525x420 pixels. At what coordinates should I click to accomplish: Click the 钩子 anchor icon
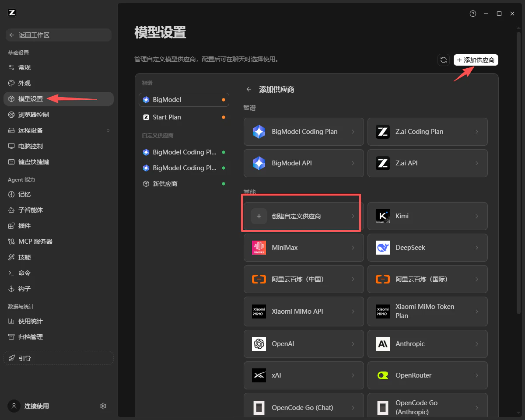[11, 289]
